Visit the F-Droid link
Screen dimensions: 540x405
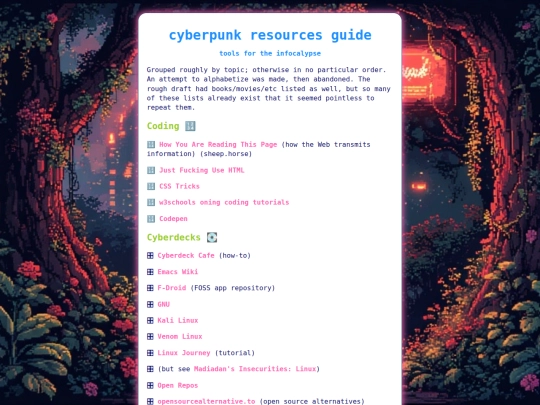172,288
